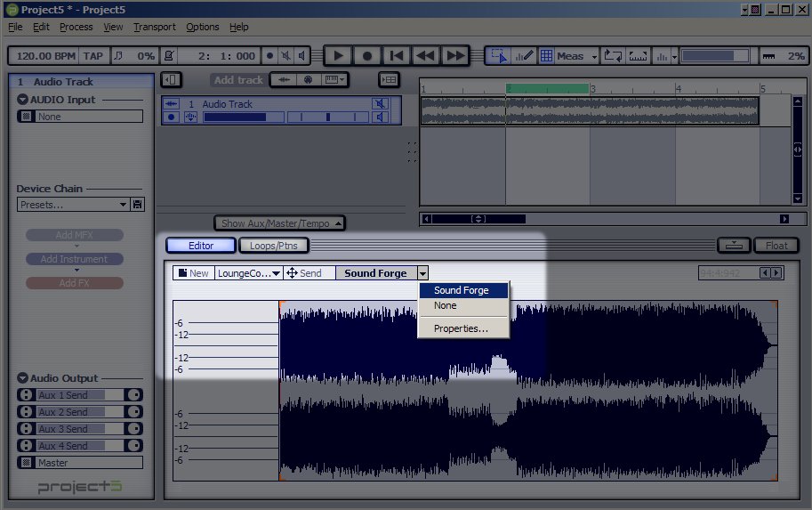Click the Float button
The image size is (812, 510).
click(x=776, y=246)
